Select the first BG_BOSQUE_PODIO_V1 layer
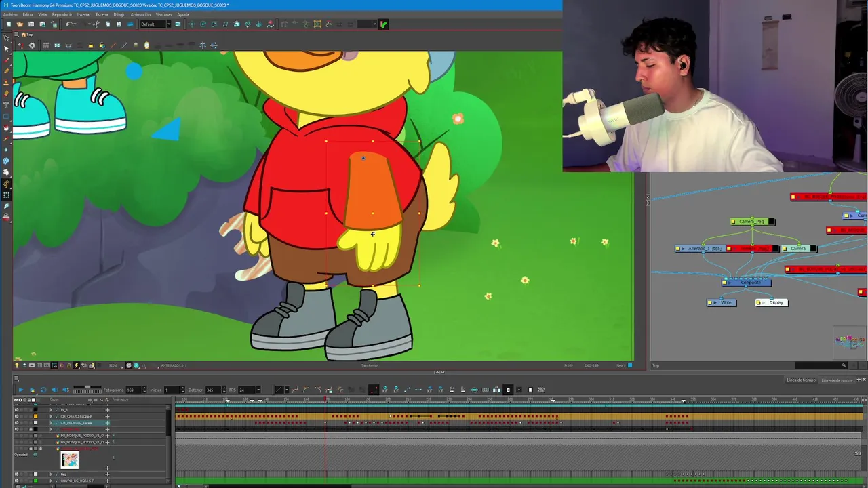This screenshot has width=868, height=488. (x=82, y=435)
